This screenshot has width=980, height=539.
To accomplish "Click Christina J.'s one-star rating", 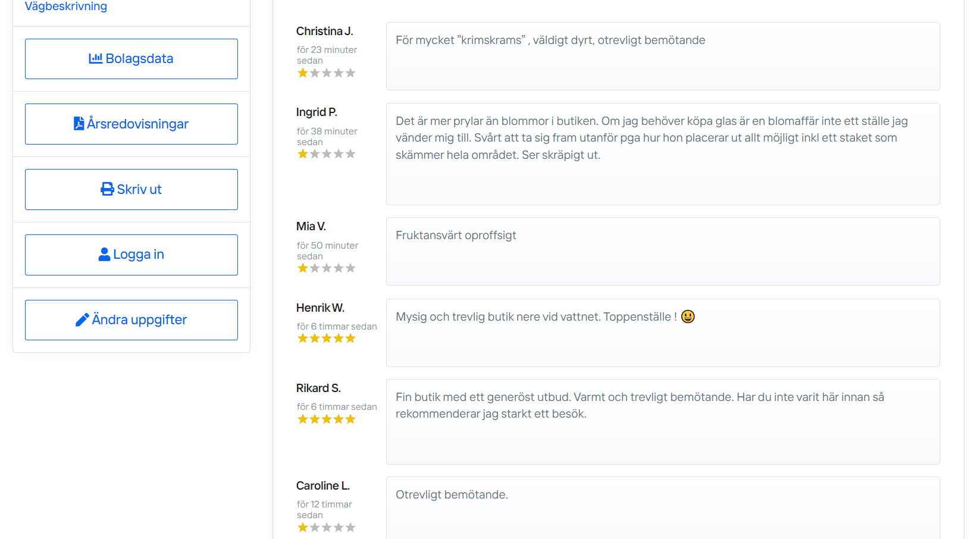I will pos(326,73).
